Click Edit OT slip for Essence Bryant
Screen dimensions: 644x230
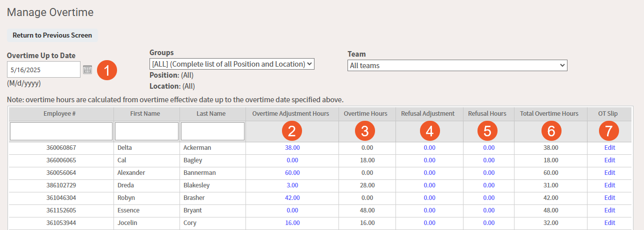pyautogui.click(x=609, y=210)
